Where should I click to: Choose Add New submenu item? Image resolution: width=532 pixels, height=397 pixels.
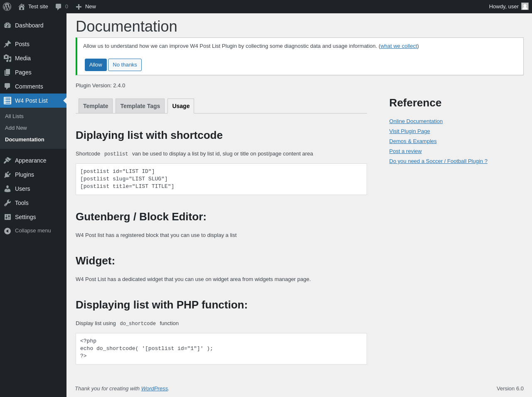(33, 128)
